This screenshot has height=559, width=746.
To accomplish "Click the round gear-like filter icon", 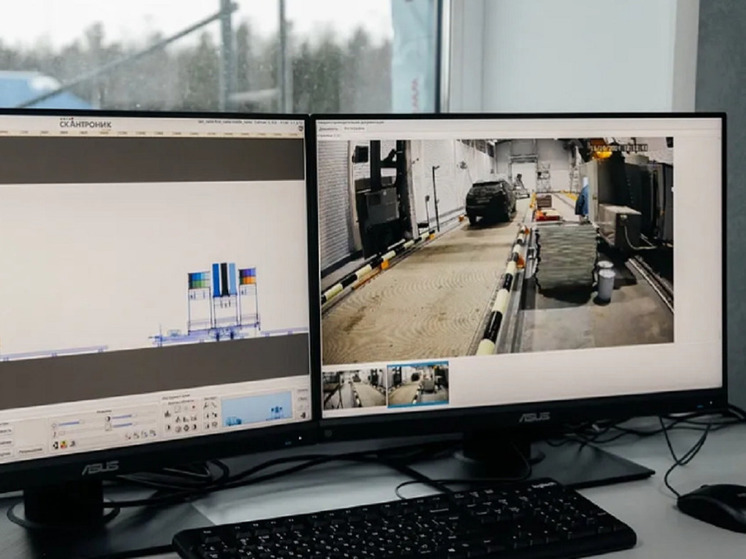I will [x=186, y=427].
